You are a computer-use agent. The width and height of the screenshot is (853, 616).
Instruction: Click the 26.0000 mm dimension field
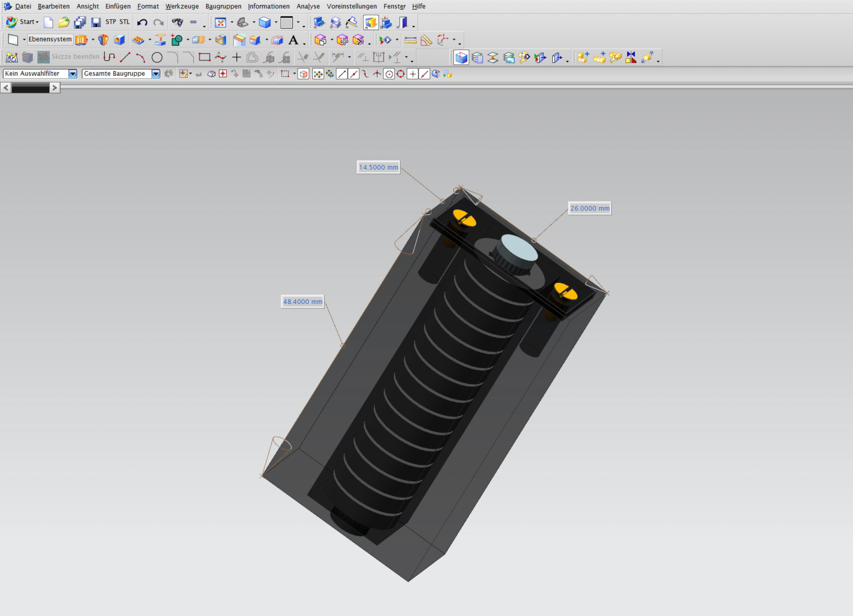[x=590, y=208]
